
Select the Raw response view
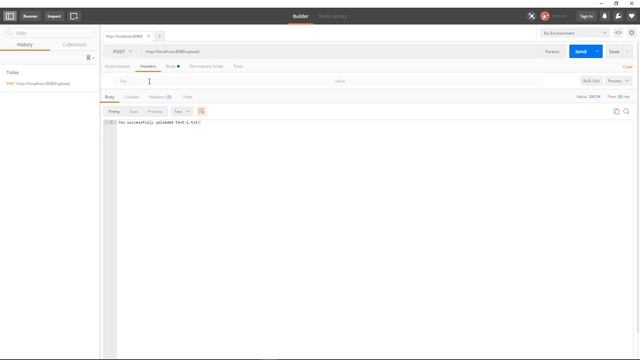tap(133, 111)
